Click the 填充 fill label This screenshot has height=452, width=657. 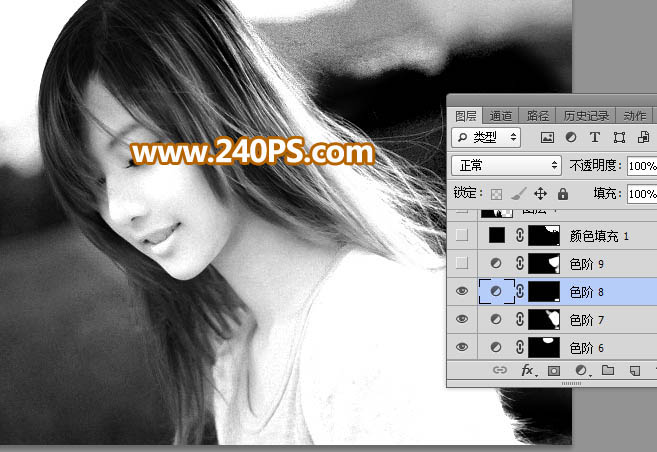607,193
